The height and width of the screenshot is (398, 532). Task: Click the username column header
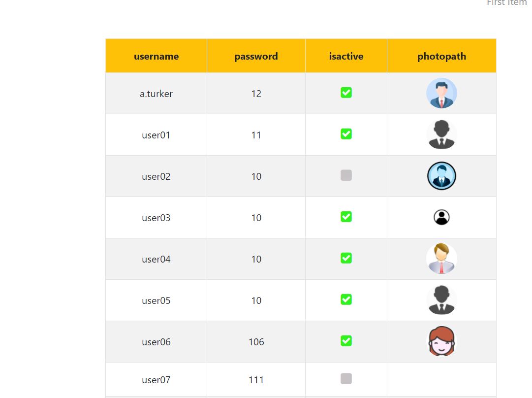(x=156, y=56)
